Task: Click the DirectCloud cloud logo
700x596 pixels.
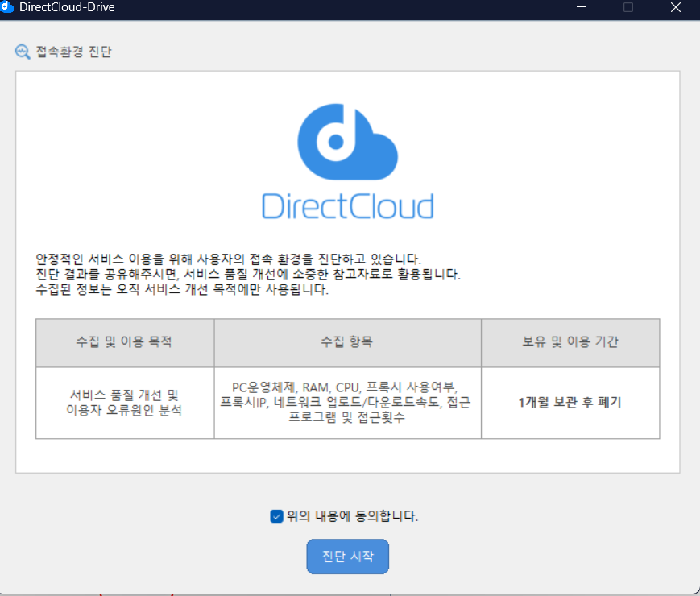Action: coord(347,142)
